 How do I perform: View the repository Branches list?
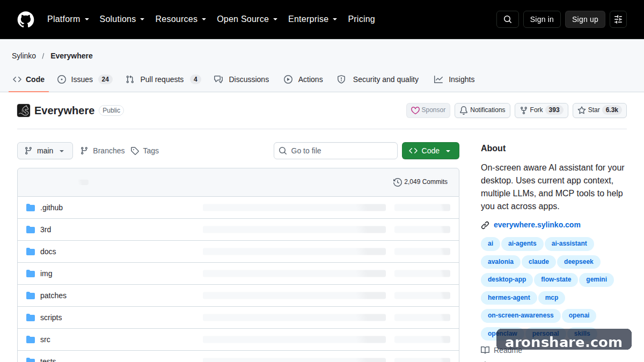[103, 151]
